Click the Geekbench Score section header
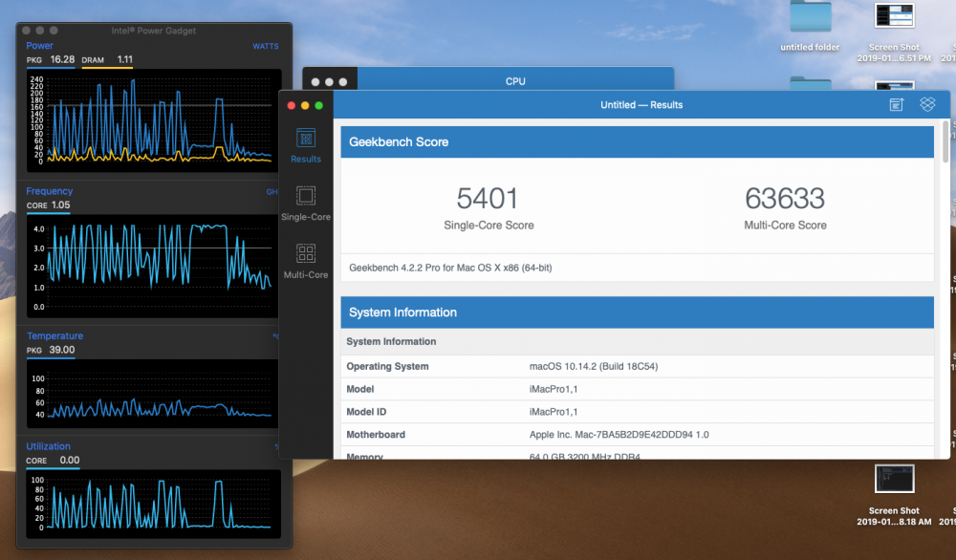 [637, 142]
